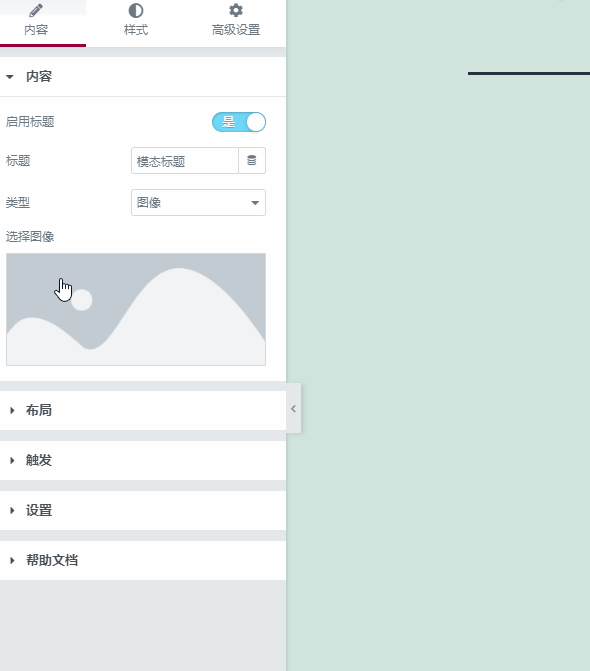Collapse the 内容 section header
Image resolution: width=590 pixels, height=671 pixels.
[x=143, y=77]
